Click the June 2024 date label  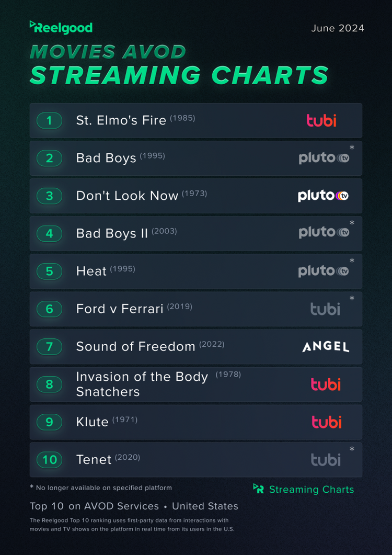(x=338, y=28)
